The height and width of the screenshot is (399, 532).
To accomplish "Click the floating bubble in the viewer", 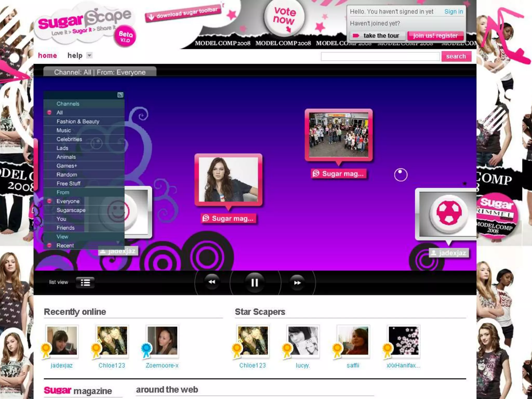I will pos(401,175).
